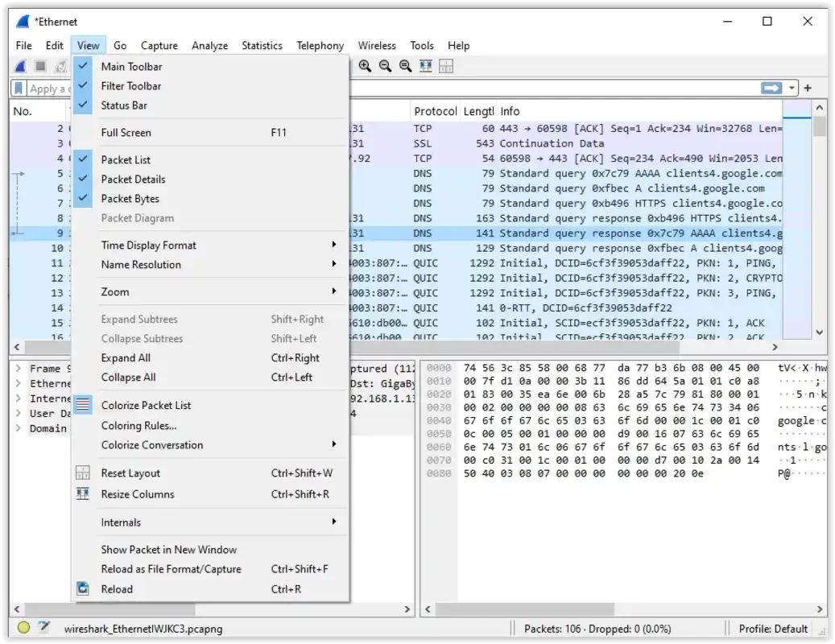Open Name Resolution submenu

coord(210,265)
